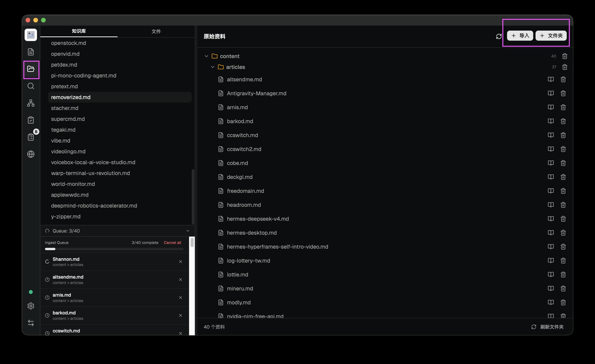Select removerized.md in the knowledge list
The width and height of the screenshot is (595, 364).
pyautogui.click(x=120, y=97)
